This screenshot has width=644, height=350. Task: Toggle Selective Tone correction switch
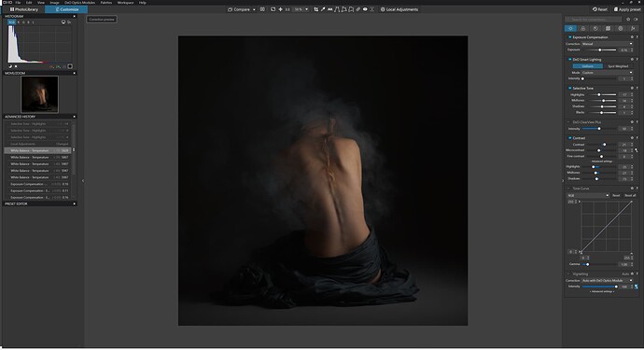coord(569,89)
